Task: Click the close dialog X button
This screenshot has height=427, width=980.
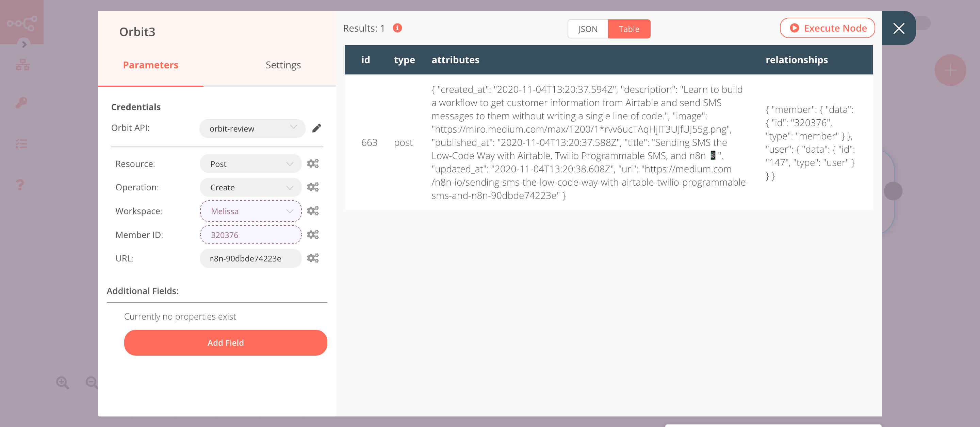Action: click(x=899, y=28)
